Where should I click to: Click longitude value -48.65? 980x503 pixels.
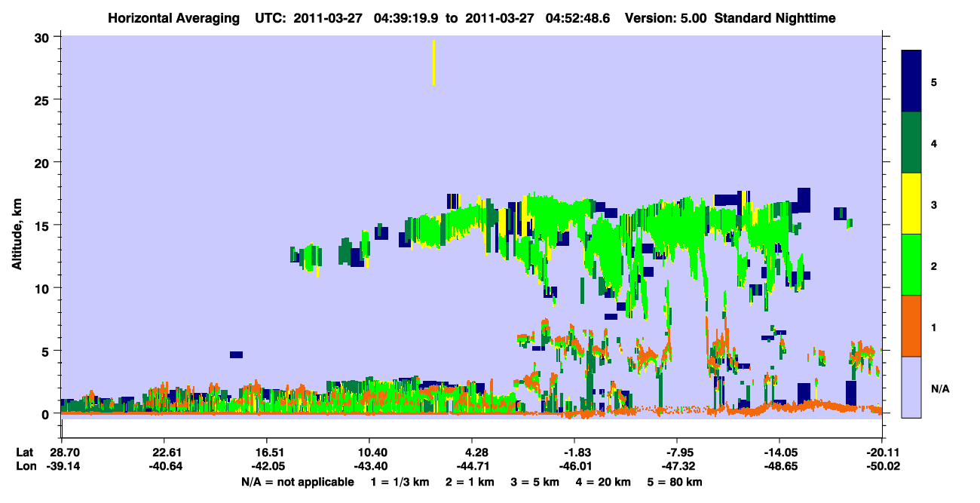779,466
